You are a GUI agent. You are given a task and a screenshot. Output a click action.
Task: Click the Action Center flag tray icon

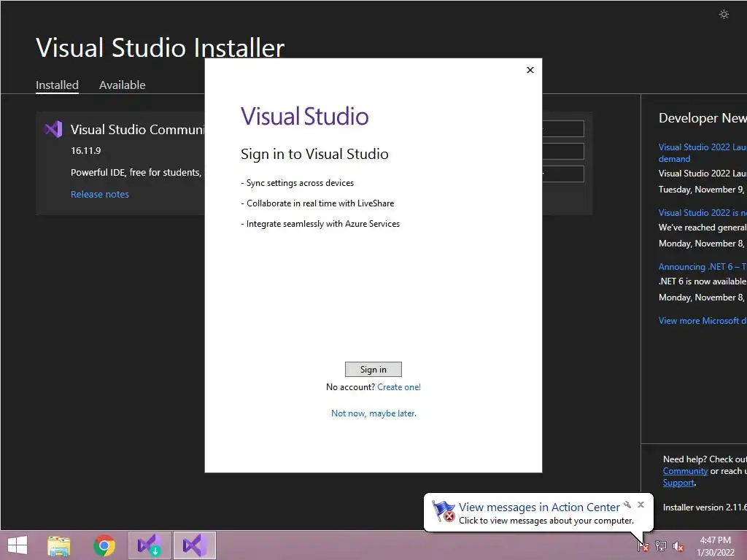point(643,545)
